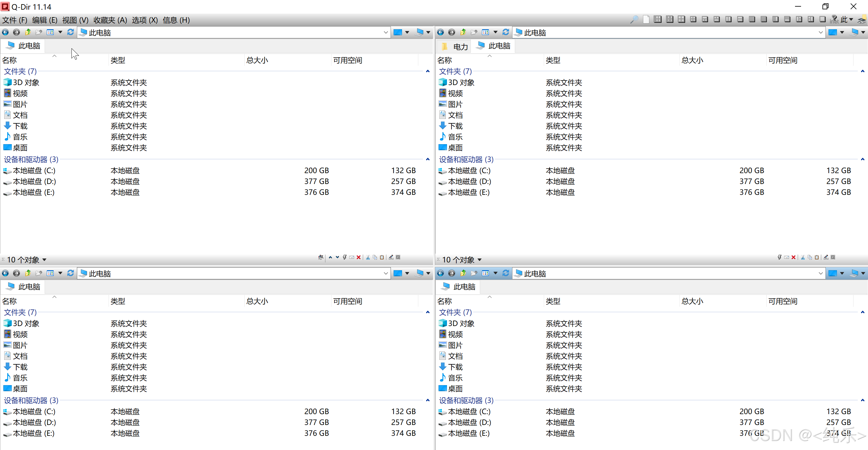The height and width of the screenshot is (450, 868).
Task: Collapse the 文件夹 (7) group in the top-left pane
Action: pos(428,71)
